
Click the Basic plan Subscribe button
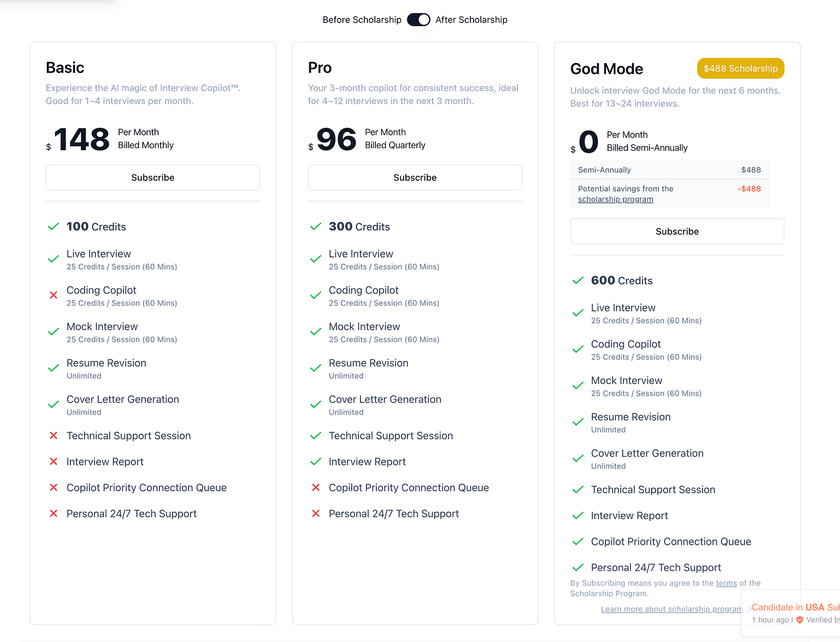point(153,178)
